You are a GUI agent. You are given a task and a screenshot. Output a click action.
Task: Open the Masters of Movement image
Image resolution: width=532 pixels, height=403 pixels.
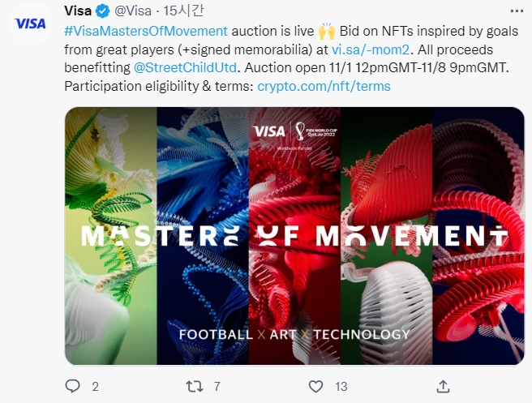[x=294, y=236]
